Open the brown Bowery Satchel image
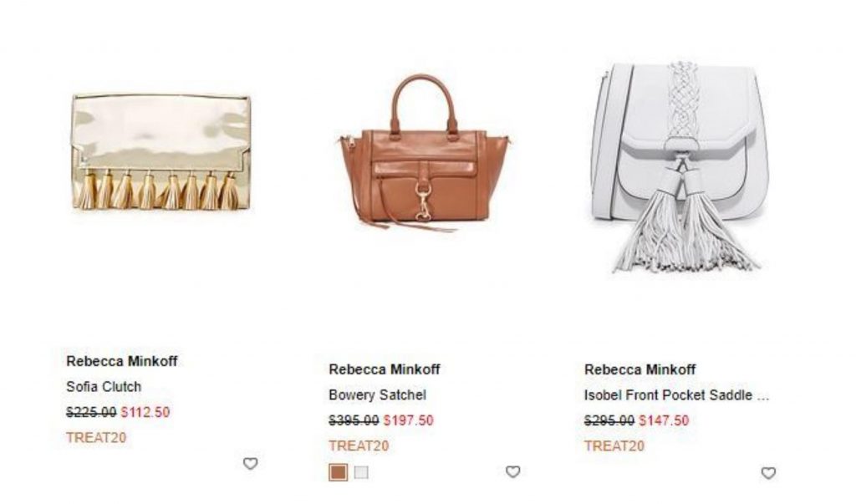Image resolution: width=856 pixels, height=504 pixels. [425, 153]
